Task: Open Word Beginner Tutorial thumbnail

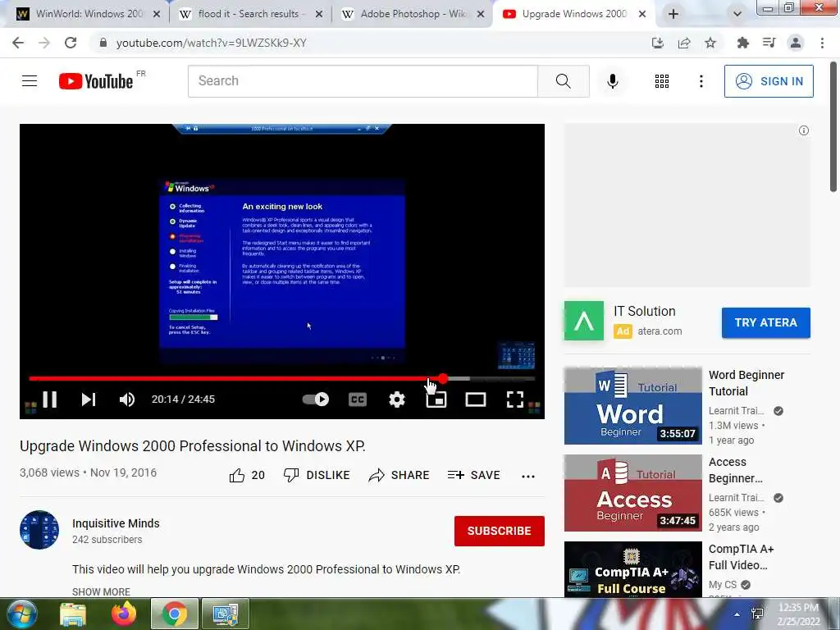Action: tap(632, 405)
